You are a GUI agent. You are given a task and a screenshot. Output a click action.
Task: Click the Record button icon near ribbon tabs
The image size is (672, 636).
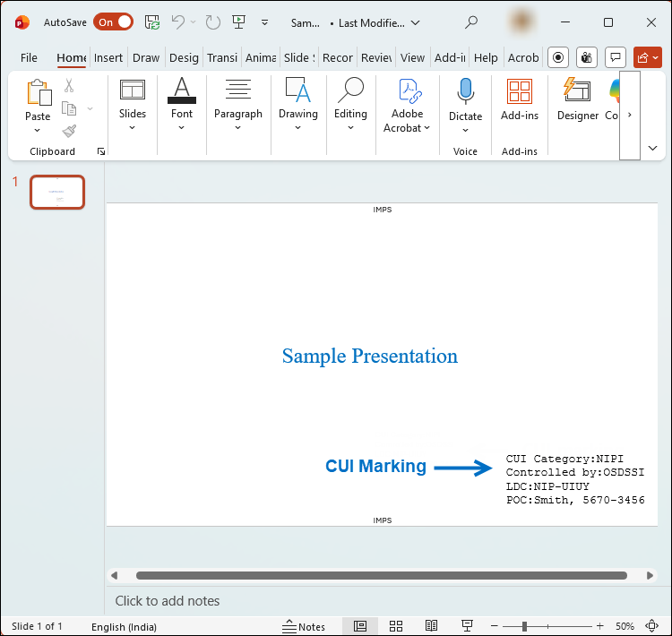pos(558,57)
